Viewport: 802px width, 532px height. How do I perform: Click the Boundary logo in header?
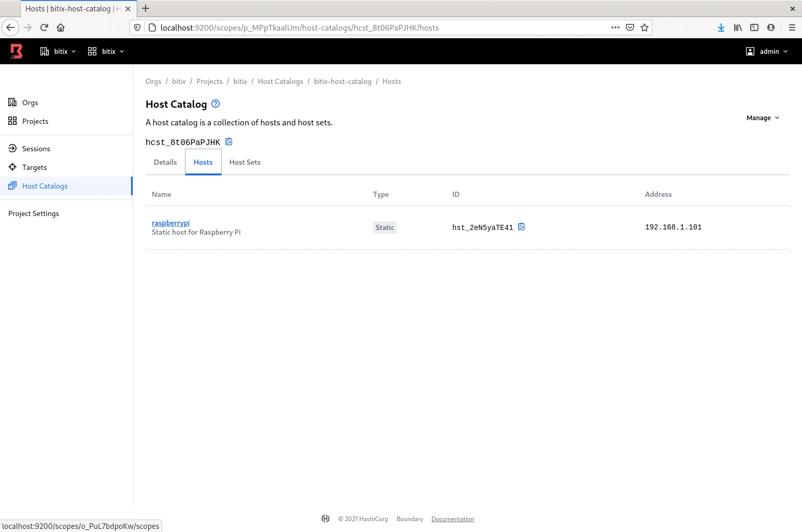coord(17,51)
